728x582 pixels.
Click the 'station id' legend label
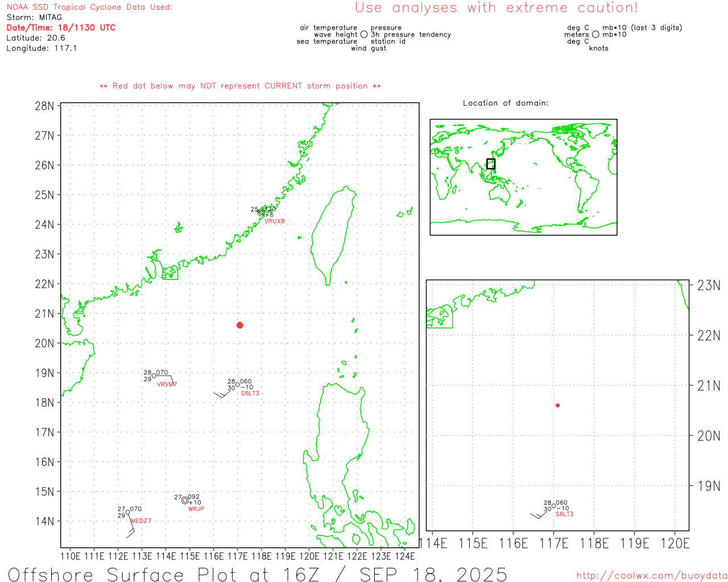[x=388, y=41]
